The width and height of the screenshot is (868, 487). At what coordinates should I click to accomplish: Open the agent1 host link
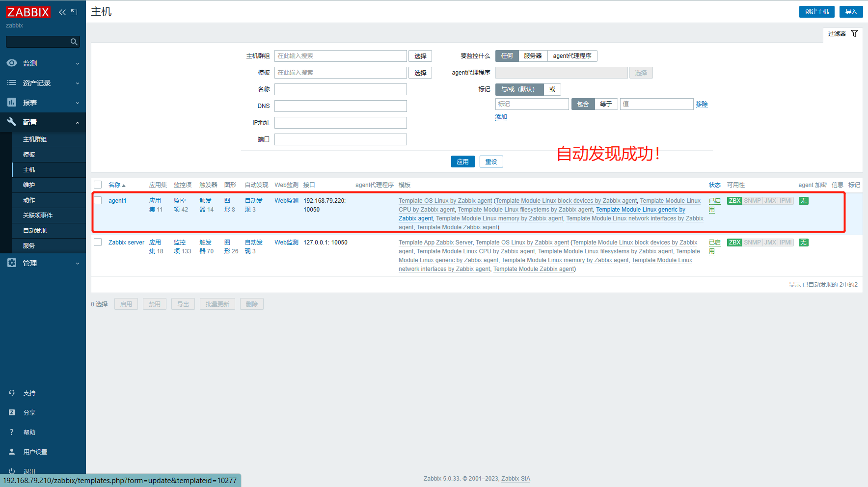[x=117, y=201]
